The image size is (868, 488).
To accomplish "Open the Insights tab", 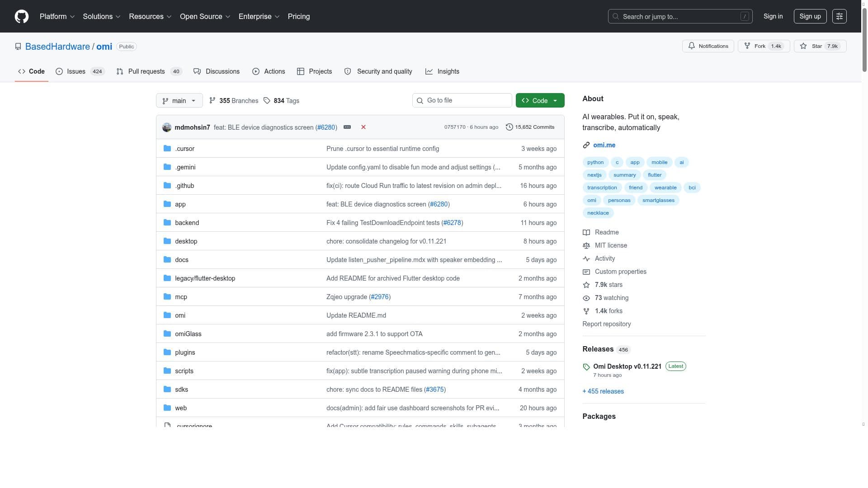I will [x=442, y=71].
